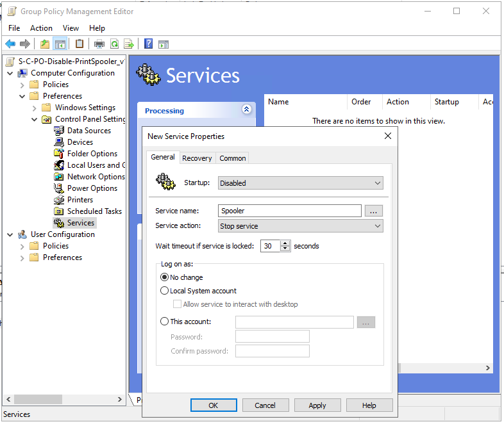Switch to the Recovery tab

coord(197,158)
